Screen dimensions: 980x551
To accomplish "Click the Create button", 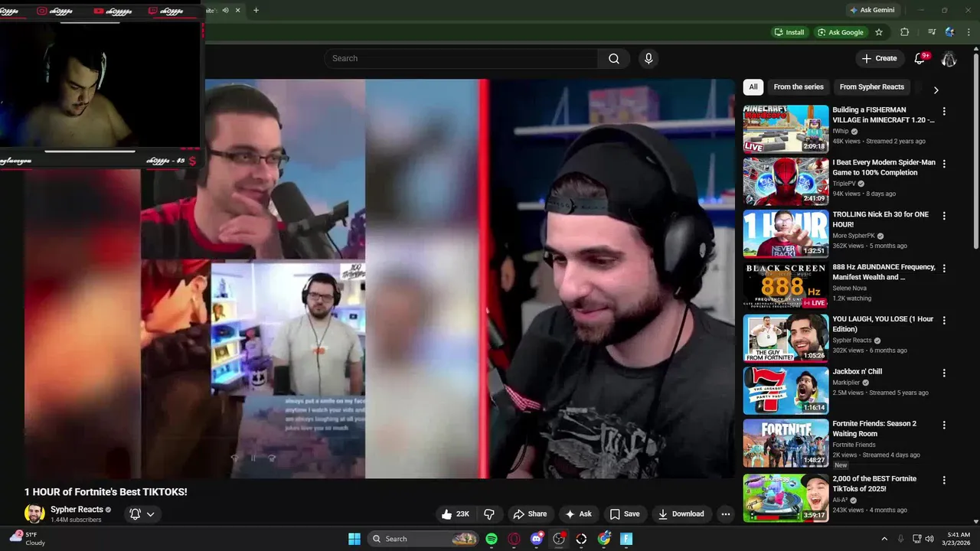I will [x=879, y=59].
